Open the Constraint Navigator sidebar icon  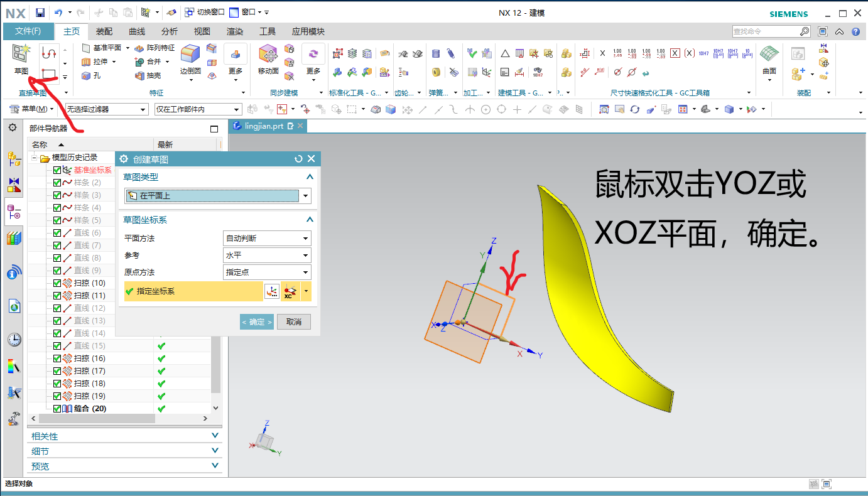14,185
